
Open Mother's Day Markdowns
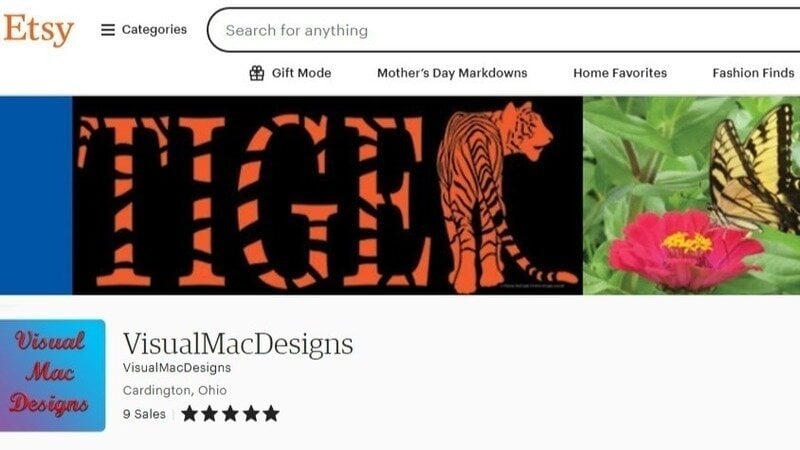point(452,73)
